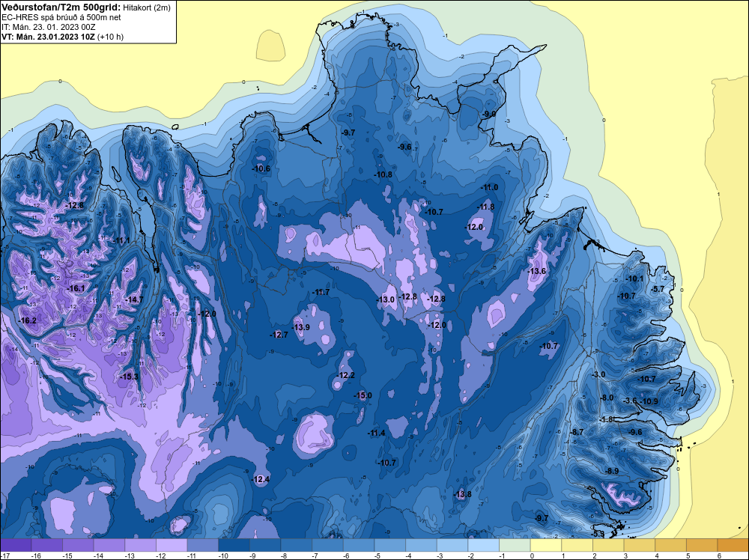Click the -16.2 temperature label
This screenshot has width=749, height=560.
pos(27,320)
